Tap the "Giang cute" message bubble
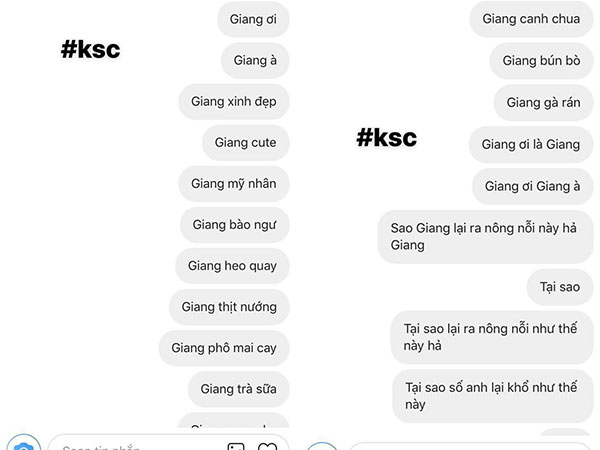 click(245, 142)
